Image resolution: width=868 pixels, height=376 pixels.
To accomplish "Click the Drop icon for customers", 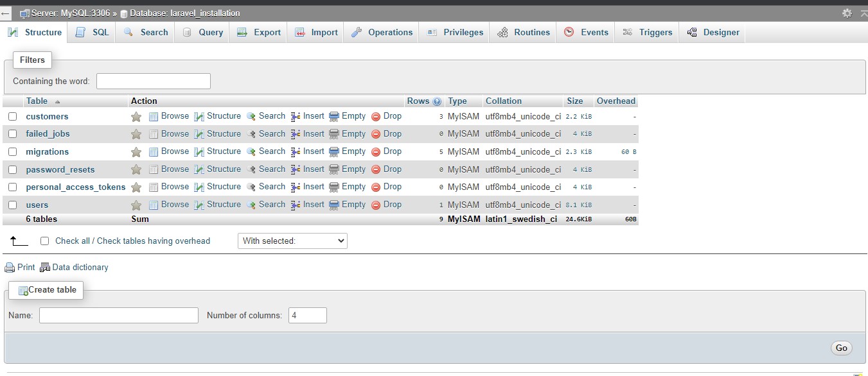I will tap(376, 117).
